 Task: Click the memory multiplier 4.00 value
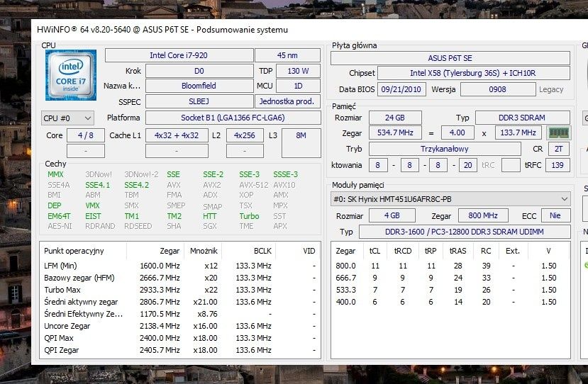click(457, 132)
